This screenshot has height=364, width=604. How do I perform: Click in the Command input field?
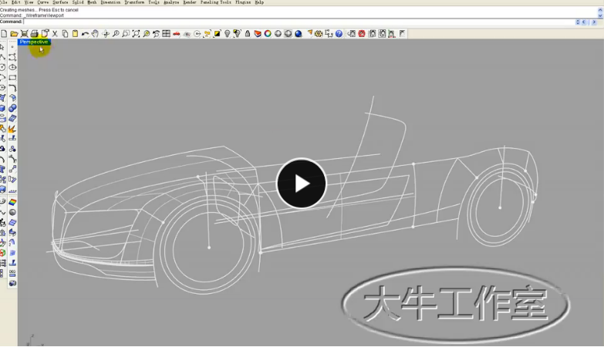click(299, 22)
